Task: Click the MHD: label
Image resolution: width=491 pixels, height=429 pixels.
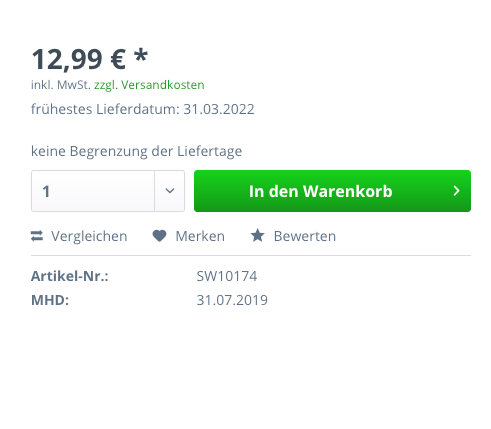Action: 50,300
